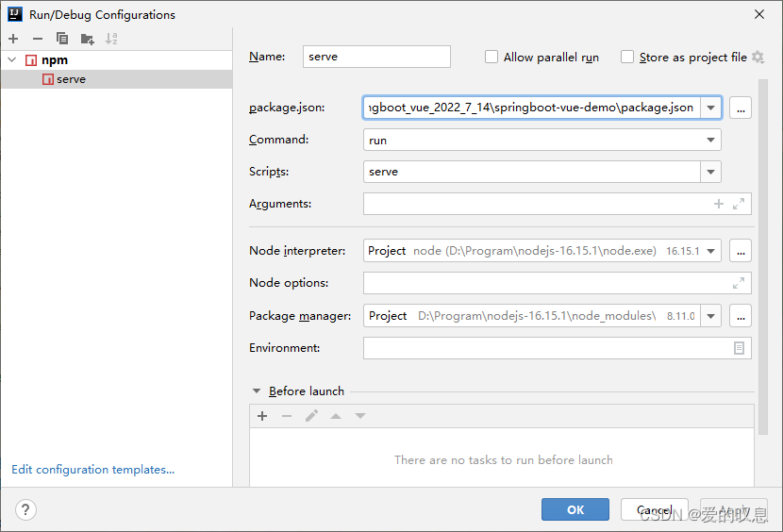Open Store as project file settings gear
The image size is (783, 532).
[x=758, y=57]
